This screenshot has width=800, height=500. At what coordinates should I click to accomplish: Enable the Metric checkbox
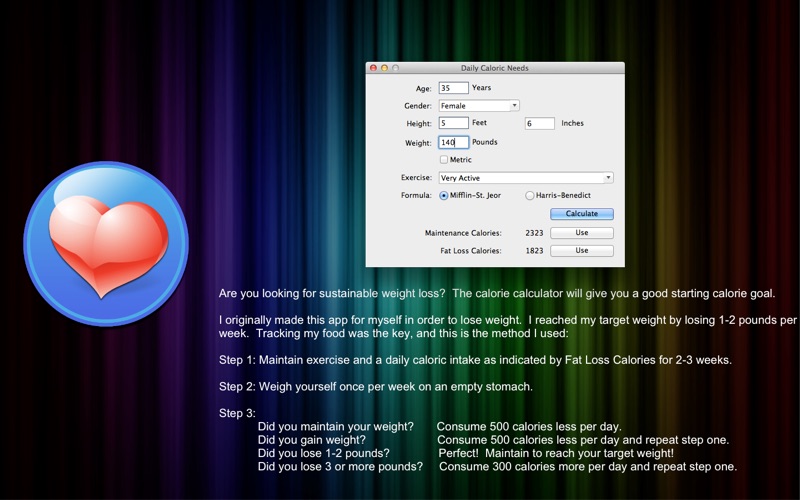point(444,160)
